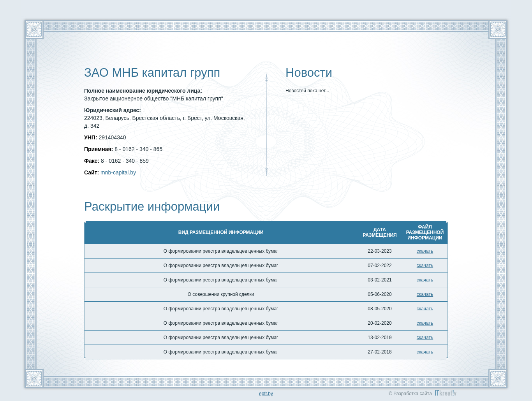Viewport: 532px width, 401px height.
Task: Click the ДАТА РАЗМЕЩЕНИЯ column header
Action: tap(379, 232)
